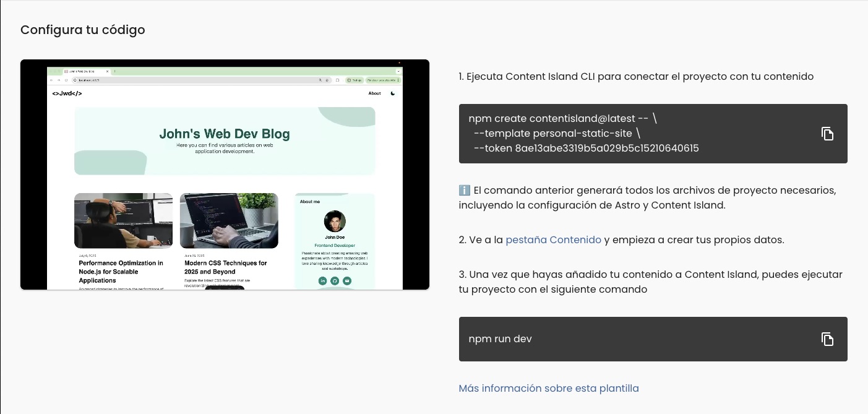Click the "El comando anterior generará" note

647,197
